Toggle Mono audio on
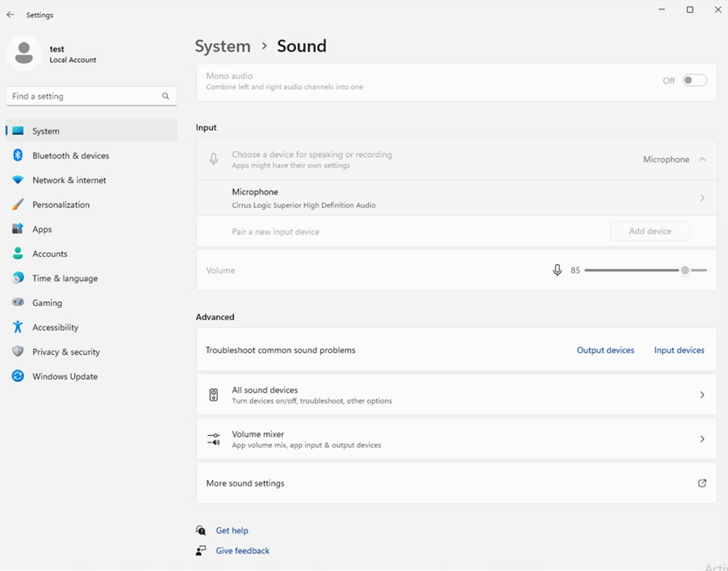 click(694, 79)
